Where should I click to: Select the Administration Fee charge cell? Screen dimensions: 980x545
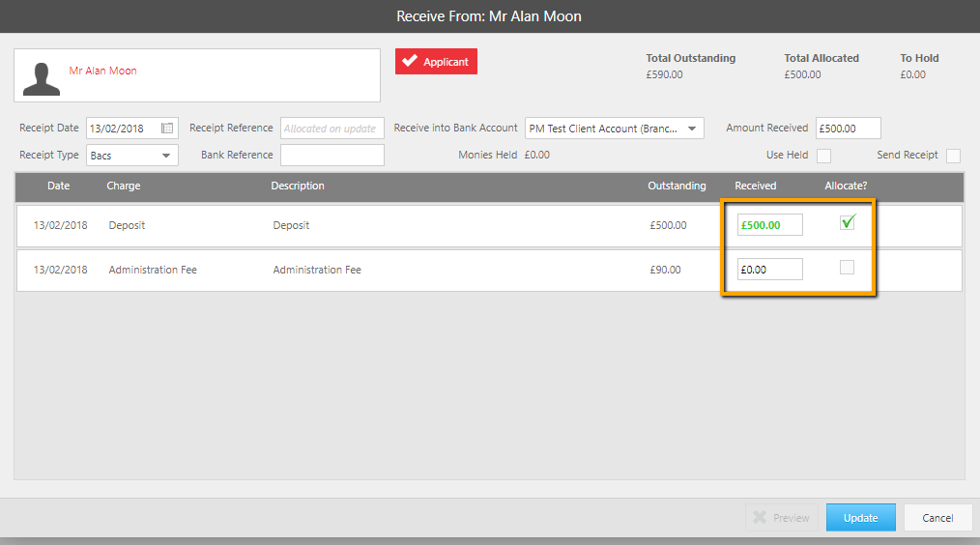point(153,270)
